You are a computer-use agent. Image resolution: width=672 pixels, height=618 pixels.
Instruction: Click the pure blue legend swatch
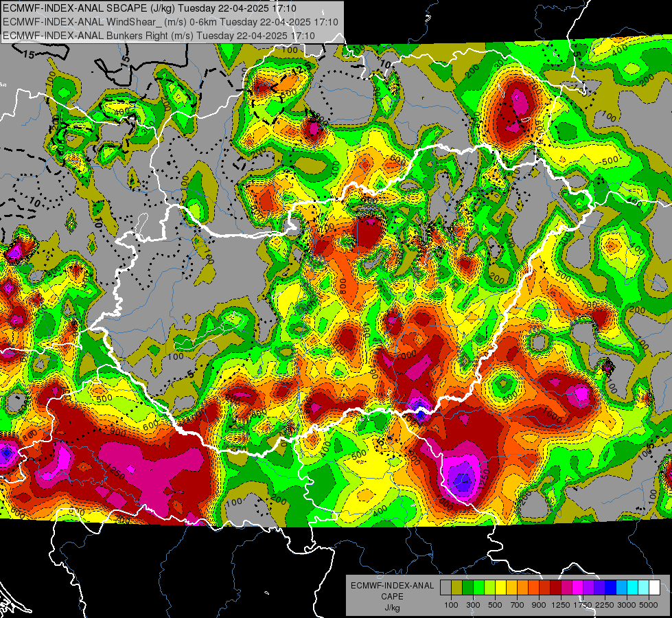tap(611, 588)
